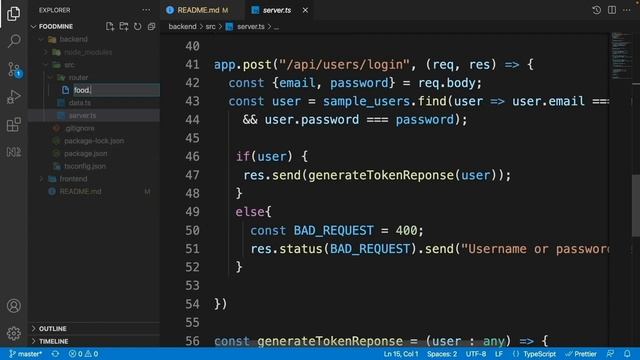Open data.ts in the file tree
640x360 pixels.
click(x=80, y=103)
